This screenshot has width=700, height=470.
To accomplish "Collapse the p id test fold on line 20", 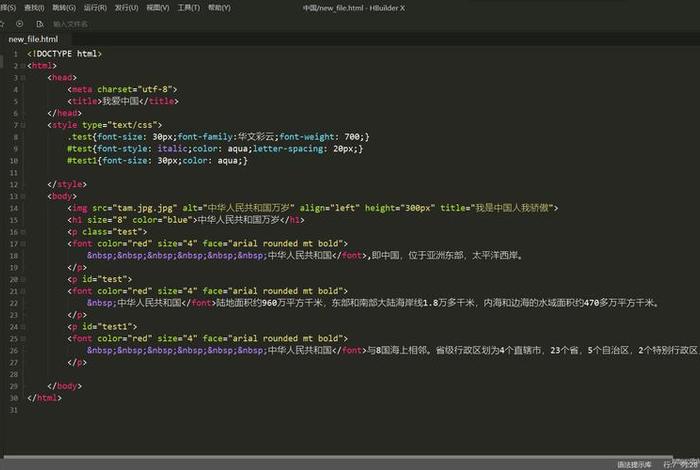I will click(22, 279).
